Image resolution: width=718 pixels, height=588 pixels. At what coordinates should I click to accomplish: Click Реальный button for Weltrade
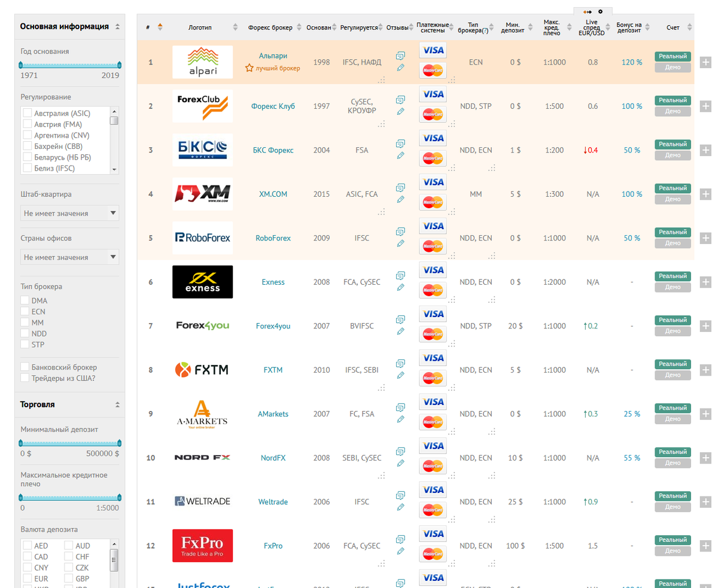(673, 496)
